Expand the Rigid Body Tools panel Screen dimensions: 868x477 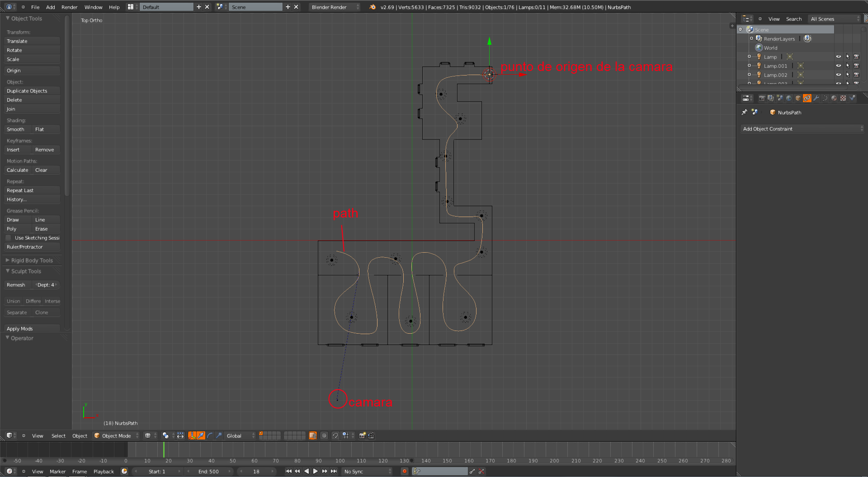32,260
